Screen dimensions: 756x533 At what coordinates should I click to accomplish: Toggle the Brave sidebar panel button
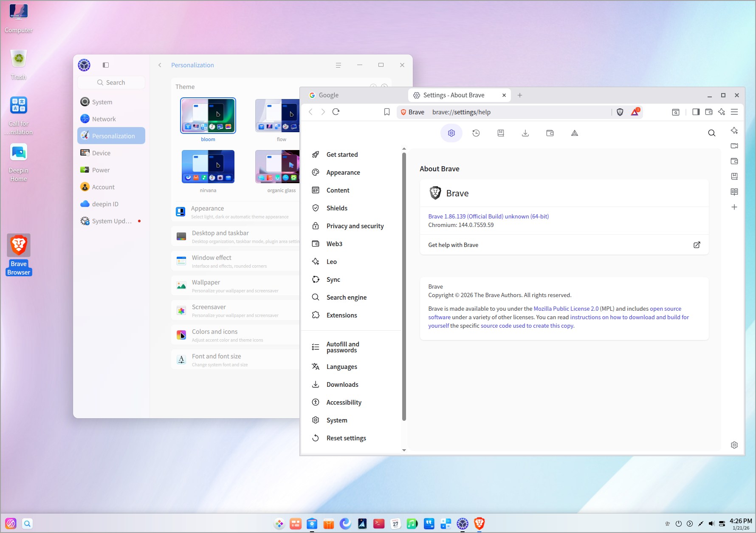click(x=696, y=112)
